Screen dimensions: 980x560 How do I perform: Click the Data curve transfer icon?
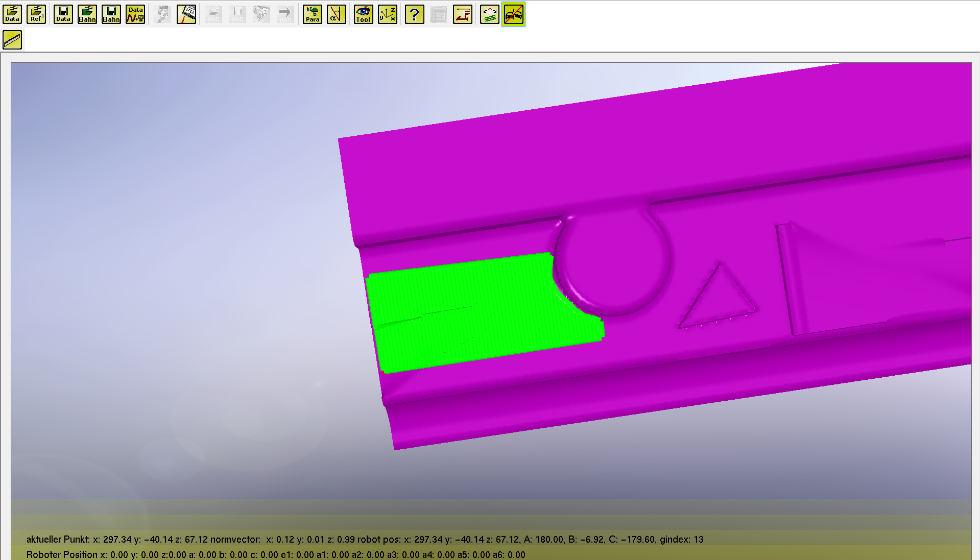click(135, 14)
